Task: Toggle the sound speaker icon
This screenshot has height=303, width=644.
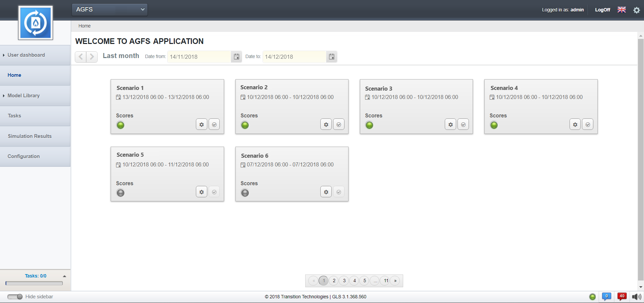Action: pos(636,297)
